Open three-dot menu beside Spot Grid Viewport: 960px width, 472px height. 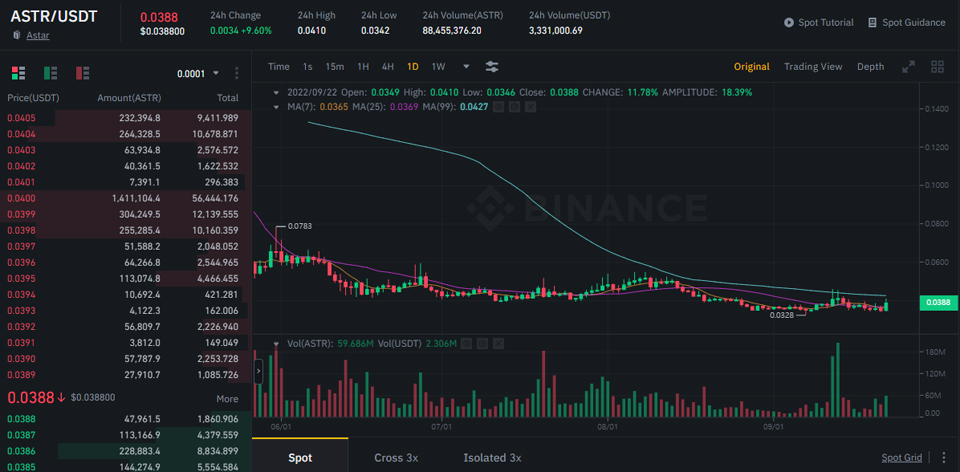point(943,458)
